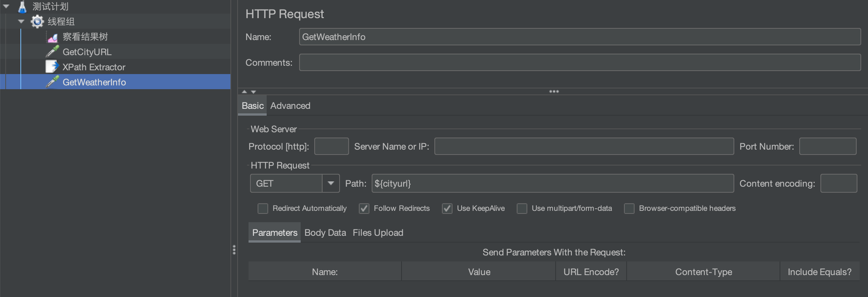This screenshot has height=297, width=868.
Task: Uncheck Follow Redirects checkbox
Action: coord(364,209)
